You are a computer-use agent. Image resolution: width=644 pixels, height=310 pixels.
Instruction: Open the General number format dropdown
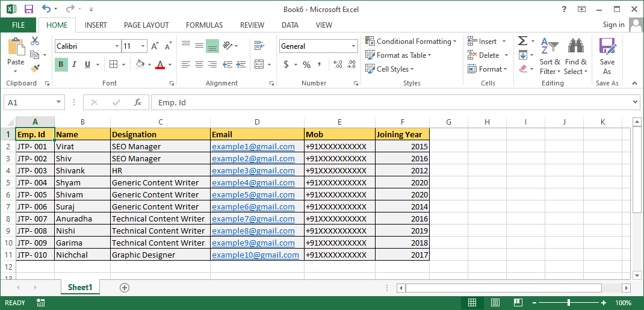(x=354, y=46)
